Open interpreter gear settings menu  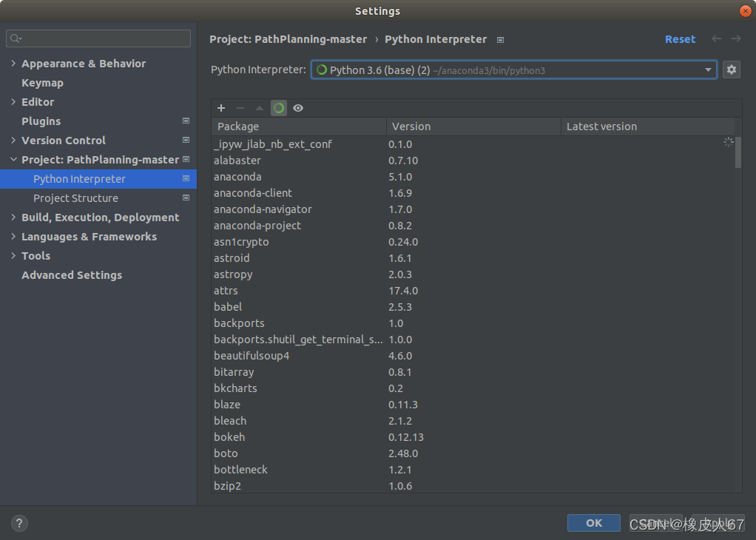pyautogui.click(x=732, y=70)
